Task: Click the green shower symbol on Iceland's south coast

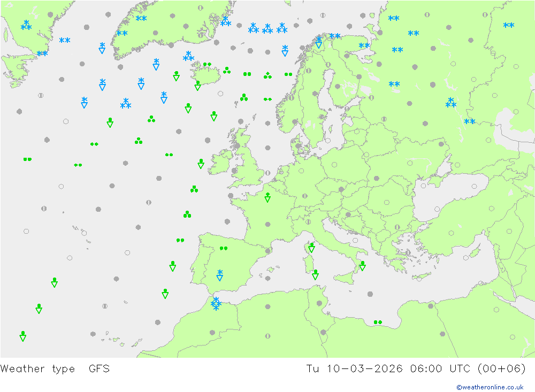Action: pyautogui.click(x=197, y=85)
